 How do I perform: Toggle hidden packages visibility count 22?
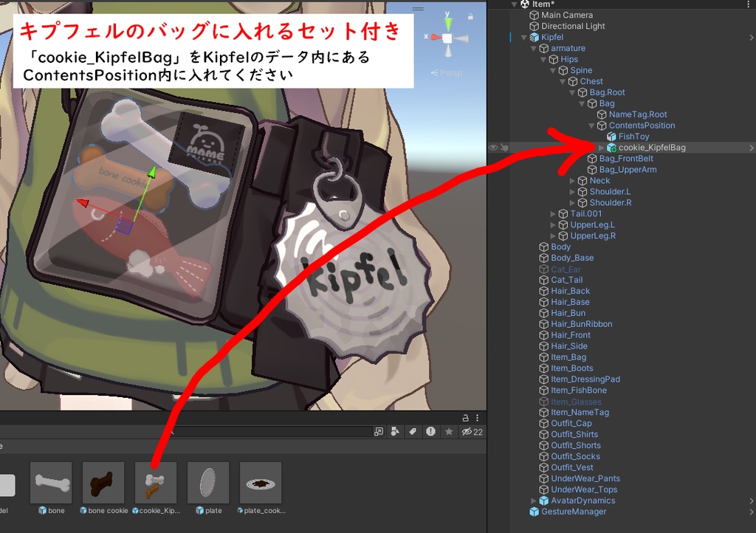472,432
